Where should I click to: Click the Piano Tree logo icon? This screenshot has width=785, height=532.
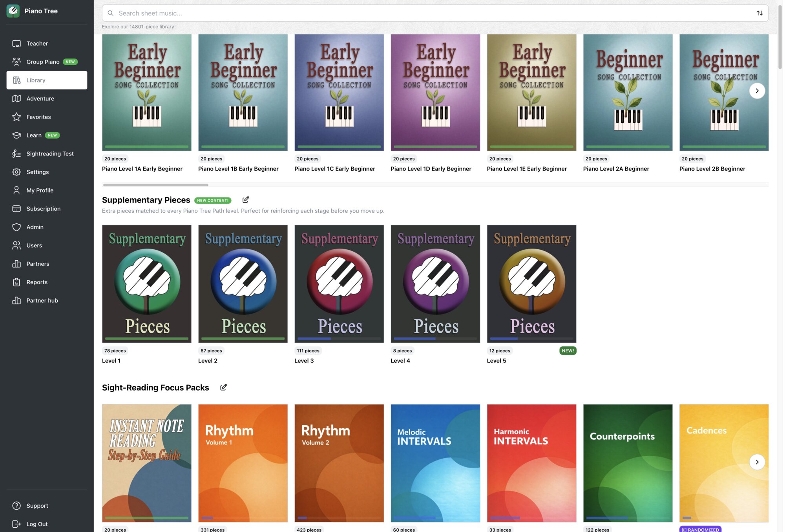[13, 11]
